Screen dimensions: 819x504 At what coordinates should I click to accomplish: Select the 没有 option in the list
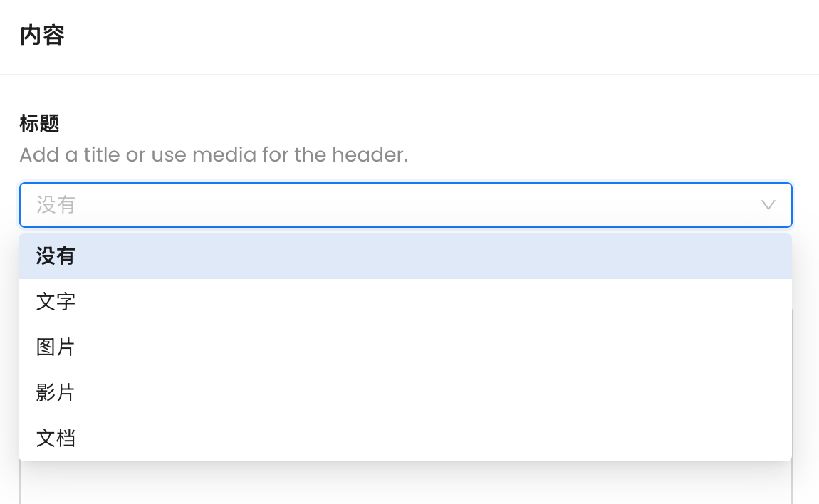tap(56, 256)
